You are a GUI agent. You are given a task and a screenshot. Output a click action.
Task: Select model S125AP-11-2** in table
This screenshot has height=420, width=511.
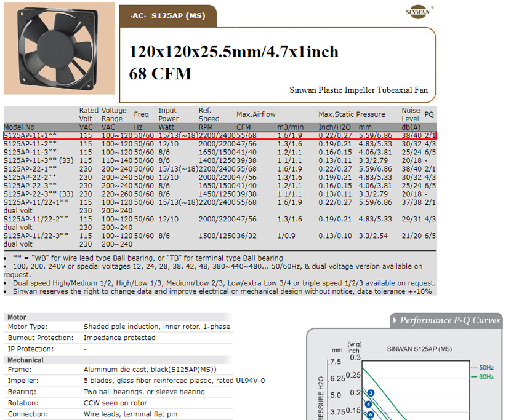coord(30,144)
